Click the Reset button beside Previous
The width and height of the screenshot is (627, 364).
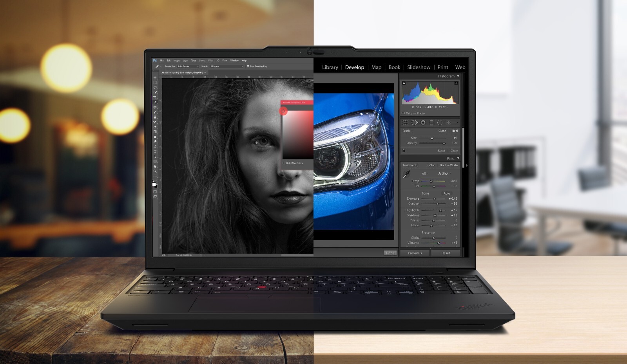tap(446, 253)
